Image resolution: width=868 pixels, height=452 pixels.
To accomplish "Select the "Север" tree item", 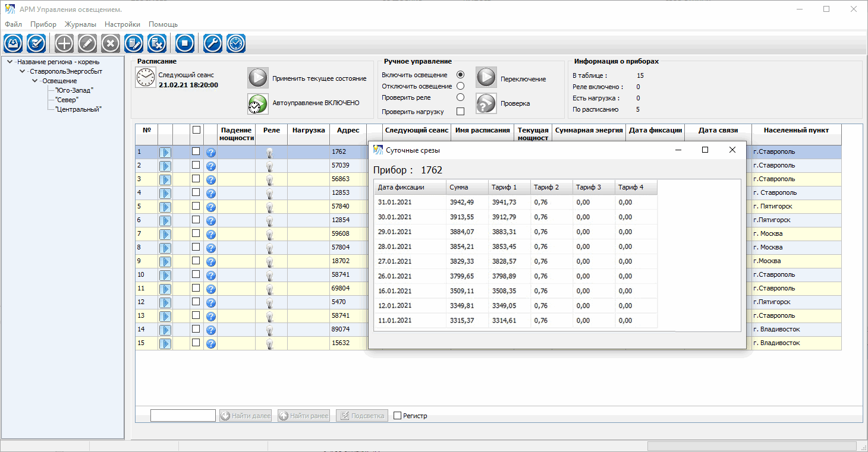I will (x=67, y=100).
